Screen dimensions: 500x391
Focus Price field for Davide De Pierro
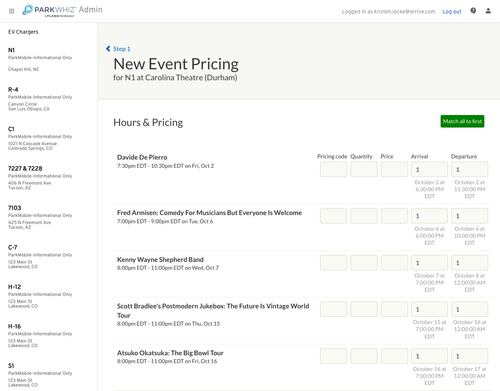point(394,169)
